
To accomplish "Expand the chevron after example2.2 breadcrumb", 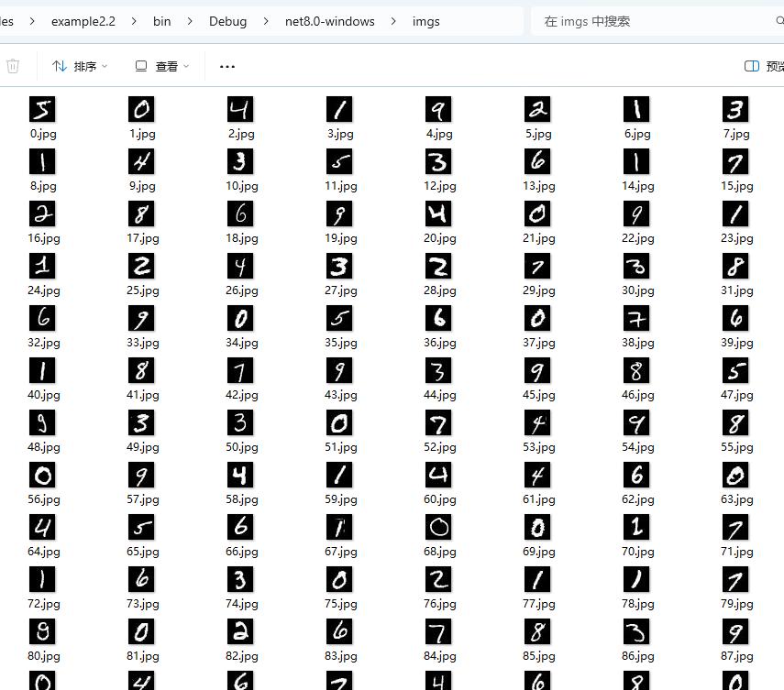I will [134, 21].
